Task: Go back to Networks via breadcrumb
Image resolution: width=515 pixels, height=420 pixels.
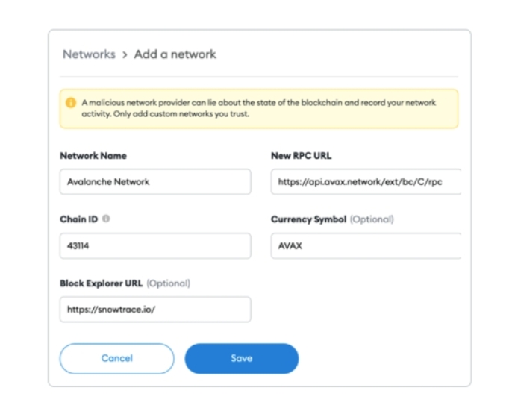Action: pyautogui.click(x=89, y=54)
